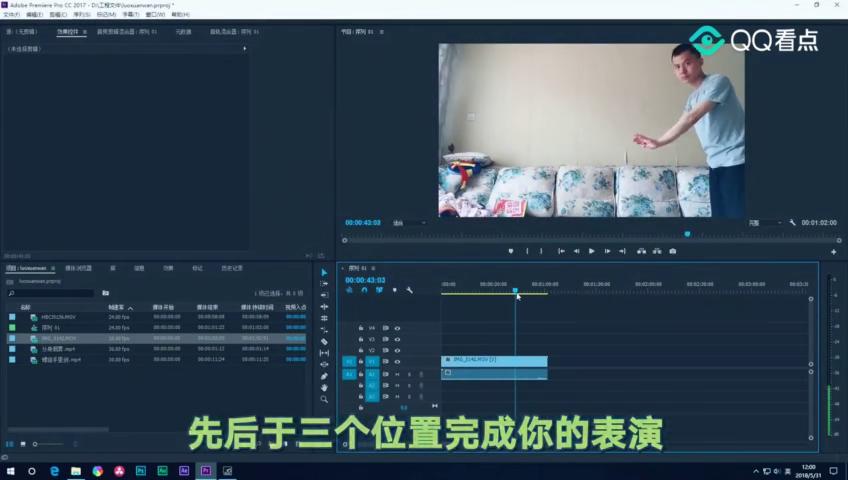848x480 pixels.
Task: Click the project panel search field
Action: pos(51,293)
